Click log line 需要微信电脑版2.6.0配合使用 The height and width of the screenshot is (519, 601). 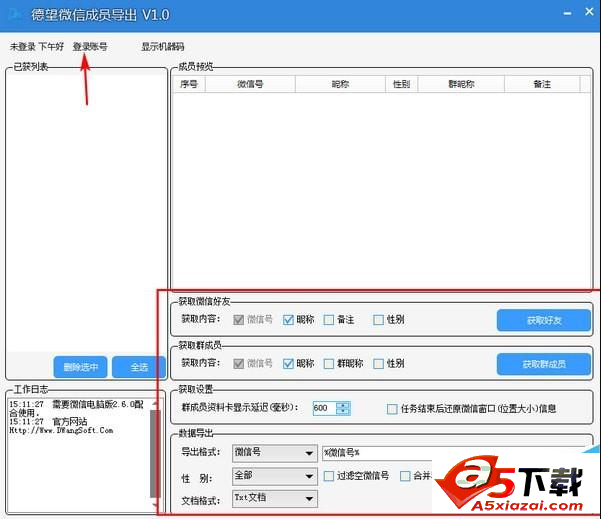click(77, 409)
